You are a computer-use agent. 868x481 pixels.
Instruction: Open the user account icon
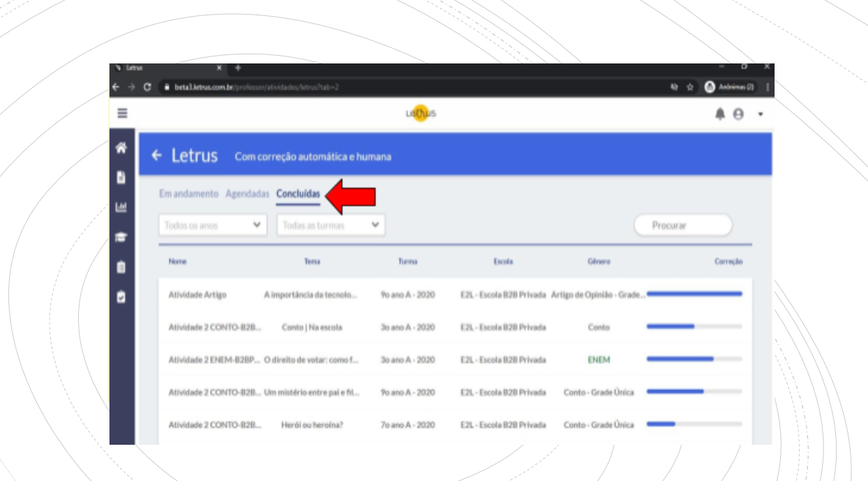738,114
